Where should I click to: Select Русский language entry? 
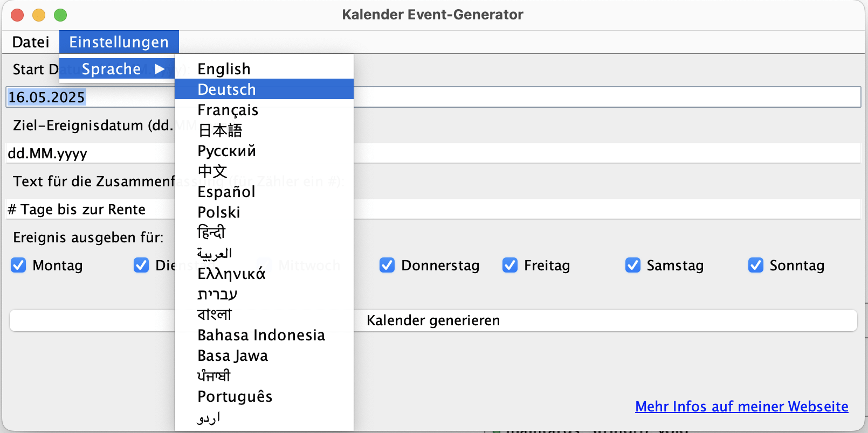point(226,151)
